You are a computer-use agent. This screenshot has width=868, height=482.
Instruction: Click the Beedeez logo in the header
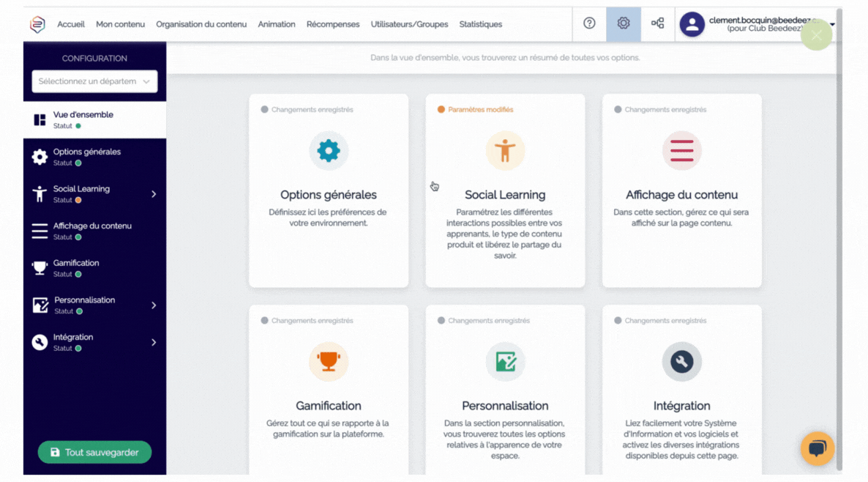[37, 24]
